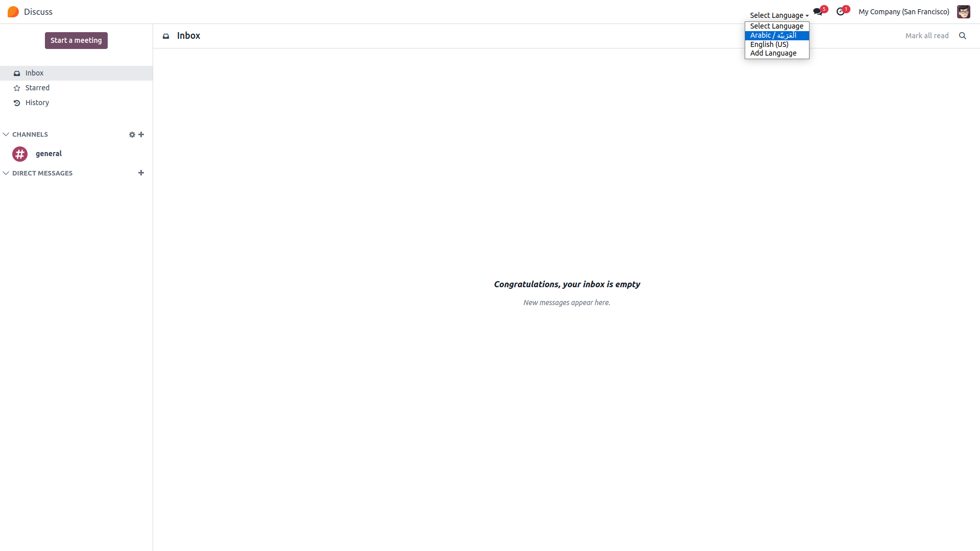
Task: Click Mark all read
Action: [x=927, y=36]
